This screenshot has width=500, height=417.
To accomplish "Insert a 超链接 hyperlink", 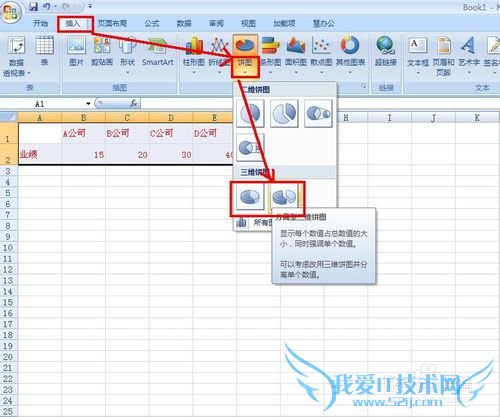I will (x=386, y=52).
